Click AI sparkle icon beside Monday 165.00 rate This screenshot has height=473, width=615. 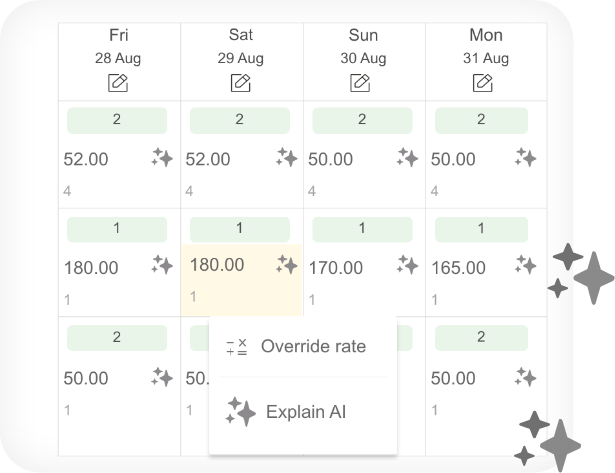526,265
